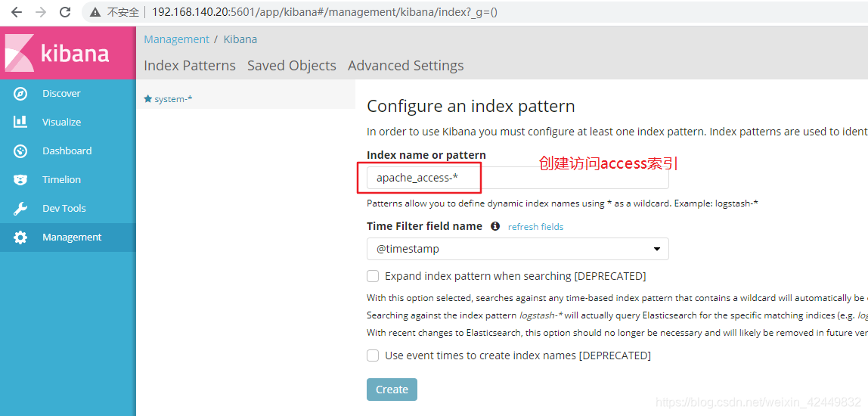
Task: Select Discover label in the sidebar
Action: [x=61, y=94]
